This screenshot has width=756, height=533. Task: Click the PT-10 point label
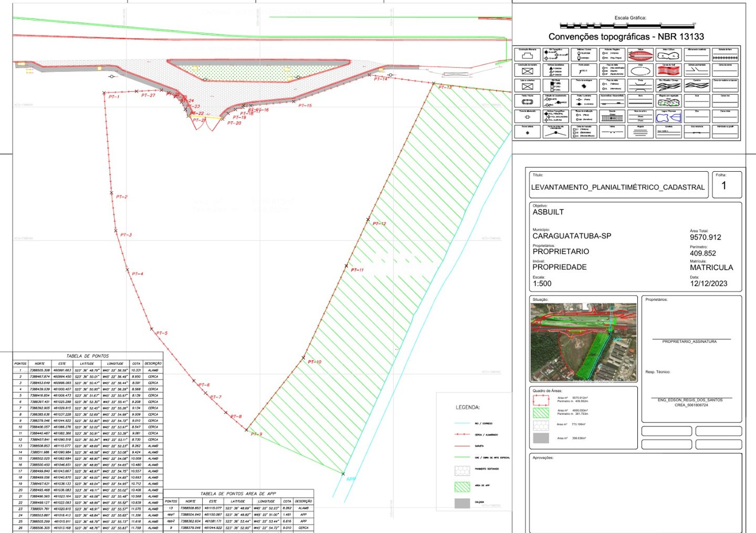(314, 362)
